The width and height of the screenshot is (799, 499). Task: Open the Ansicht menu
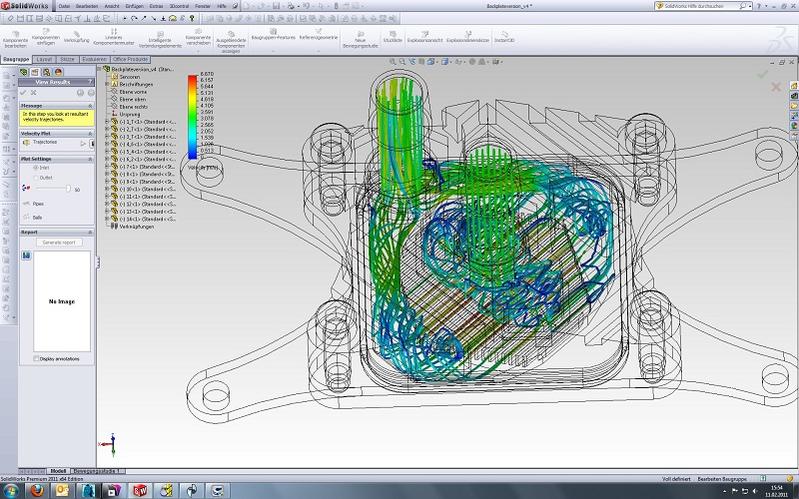[x=112, y=6]
